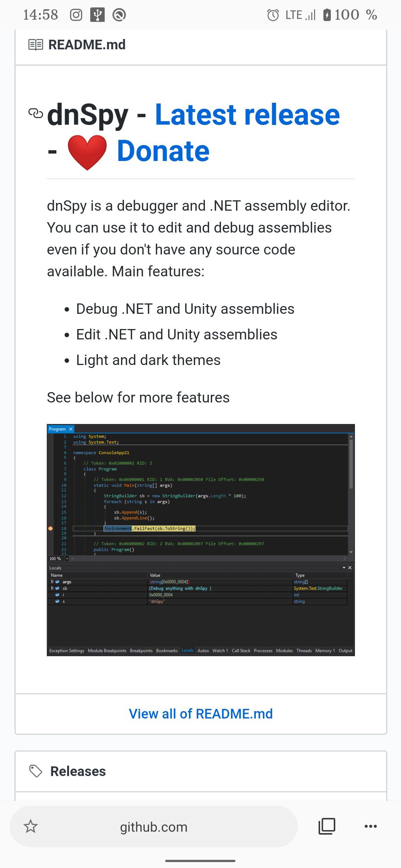Viewport: 401px width, 868px height.
Task: View all of README.md
Action: point(201,714)
